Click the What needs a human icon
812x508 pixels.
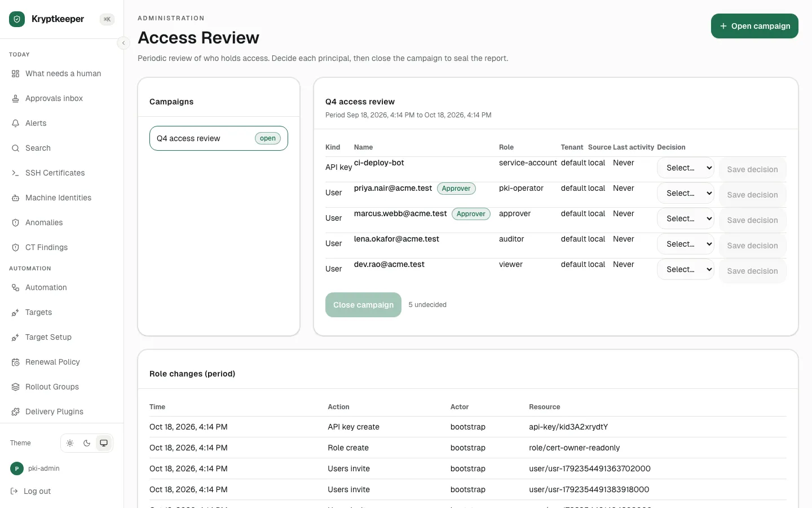15,74
